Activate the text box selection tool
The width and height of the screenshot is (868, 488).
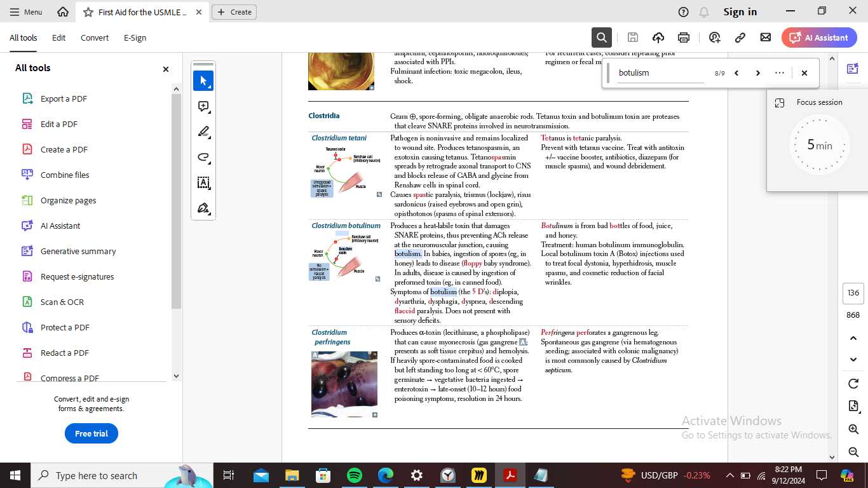pyautogui.click(x=203, y=183)
